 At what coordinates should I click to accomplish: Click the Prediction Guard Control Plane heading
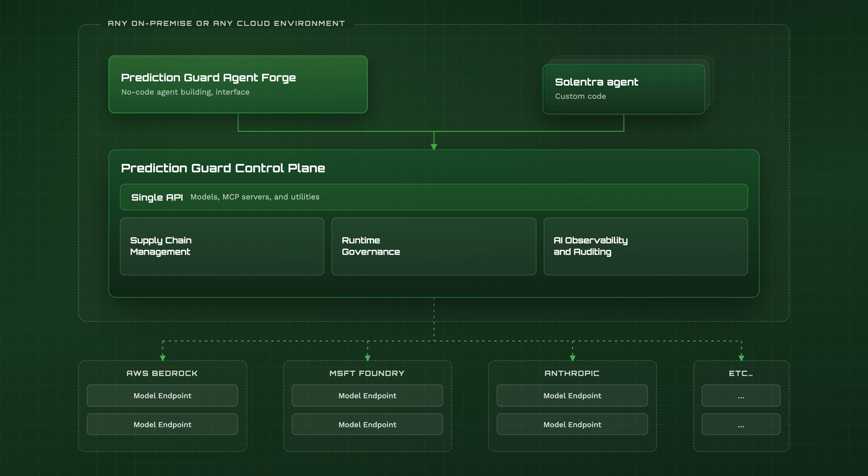[x=223, y=168]
